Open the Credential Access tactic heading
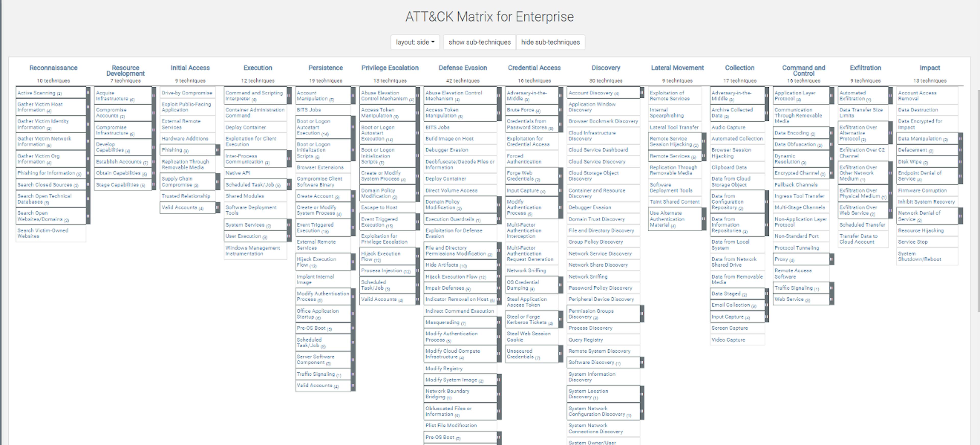This screenshot has width=980, height=445. click(534, 68)
